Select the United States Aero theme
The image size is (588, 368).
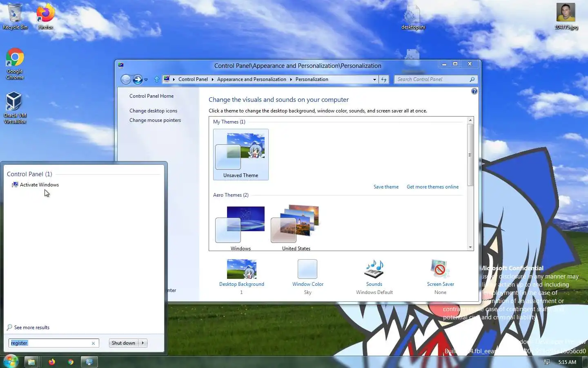[x=296, y=228]
